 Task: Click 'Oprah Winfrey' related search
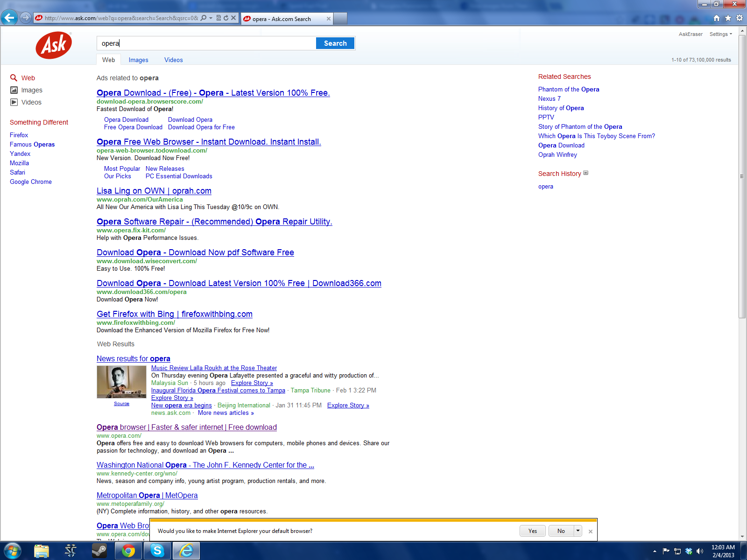557,154
